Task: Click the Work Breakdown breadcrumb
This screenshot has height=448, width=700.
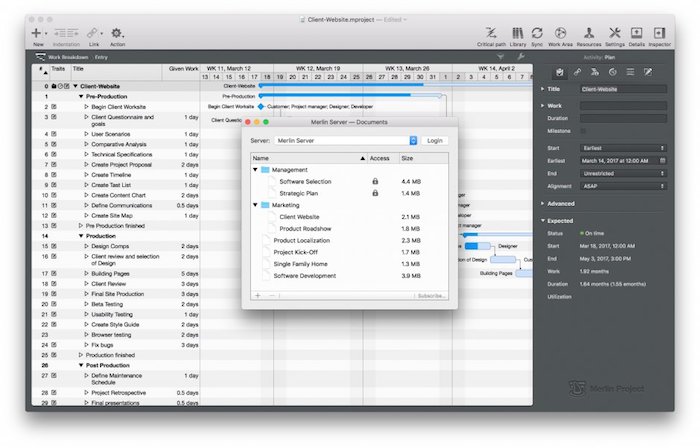Action: click(68, 57)
